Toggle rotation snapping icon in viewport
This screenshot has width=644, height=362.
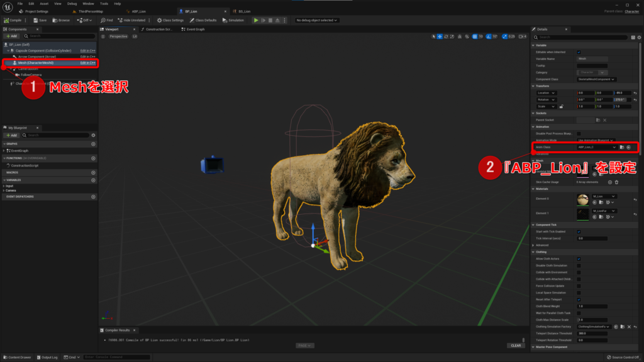(x=488, y=36)
